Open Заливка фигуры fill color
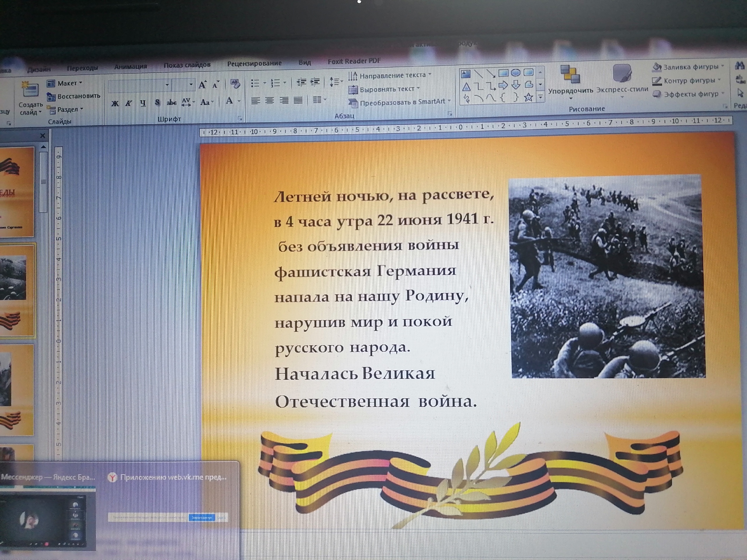 click(x=689, y=67)
